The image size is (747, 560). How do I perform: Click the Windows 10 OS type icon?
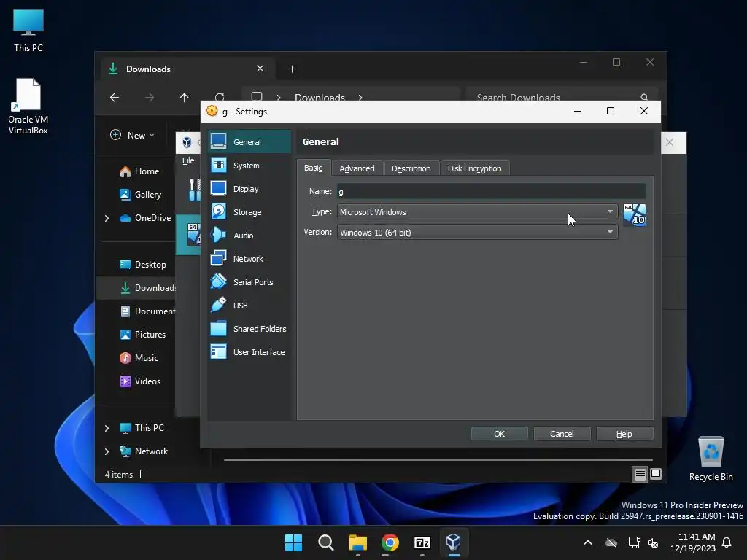635,215
